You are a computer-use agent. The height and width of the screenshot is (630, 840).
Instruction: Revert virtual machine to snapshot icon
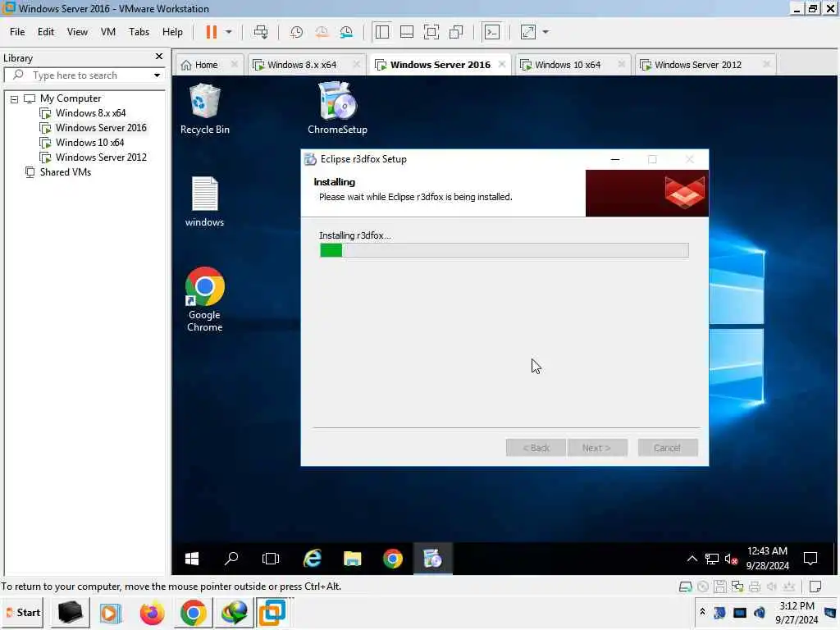click(x=322, y=32)
